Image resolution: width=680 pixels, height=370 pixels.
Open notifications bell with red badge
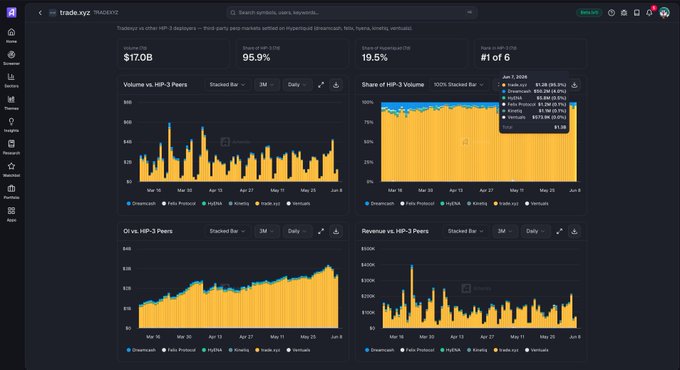(649, 13)
